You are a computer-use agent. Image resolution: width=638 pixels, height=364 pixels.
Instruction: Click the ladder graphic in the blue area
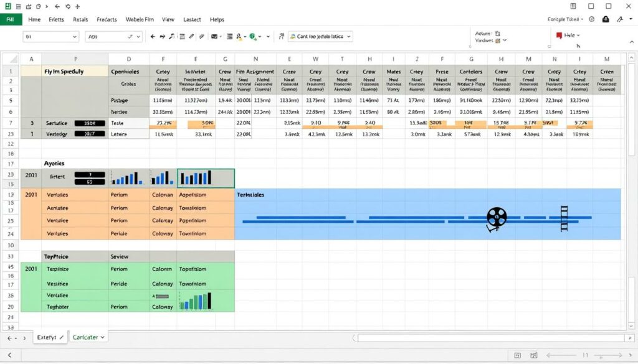564,218
